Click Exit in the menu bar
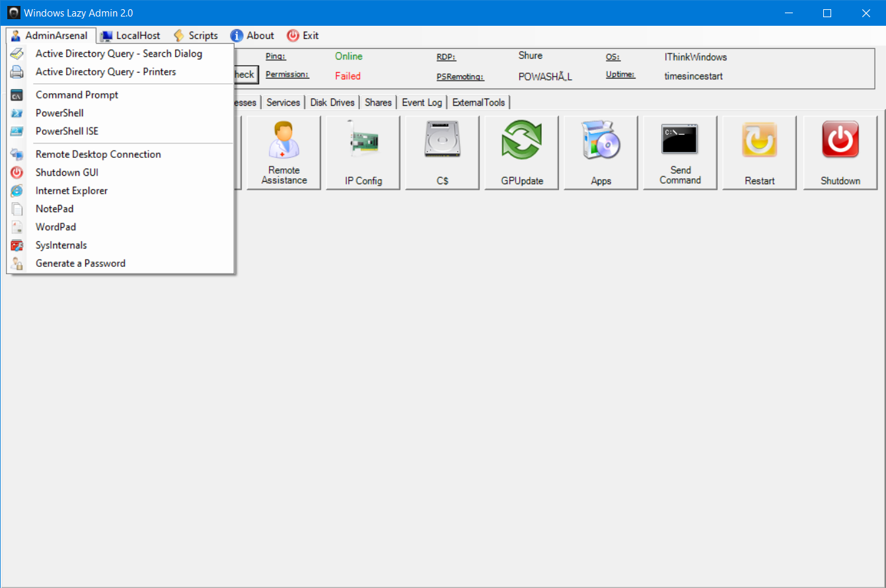This screenshot has height=588, width=886. (x=303, y=36)
